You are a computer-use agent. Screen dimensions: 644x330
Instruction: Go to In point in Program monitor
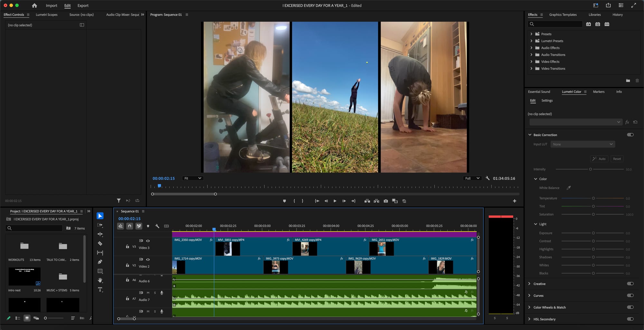[317, 201]
